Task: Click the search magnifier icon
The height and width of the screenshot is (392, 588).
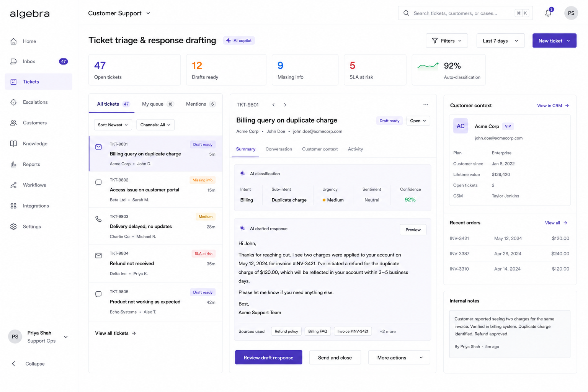Action: point(406,13)
